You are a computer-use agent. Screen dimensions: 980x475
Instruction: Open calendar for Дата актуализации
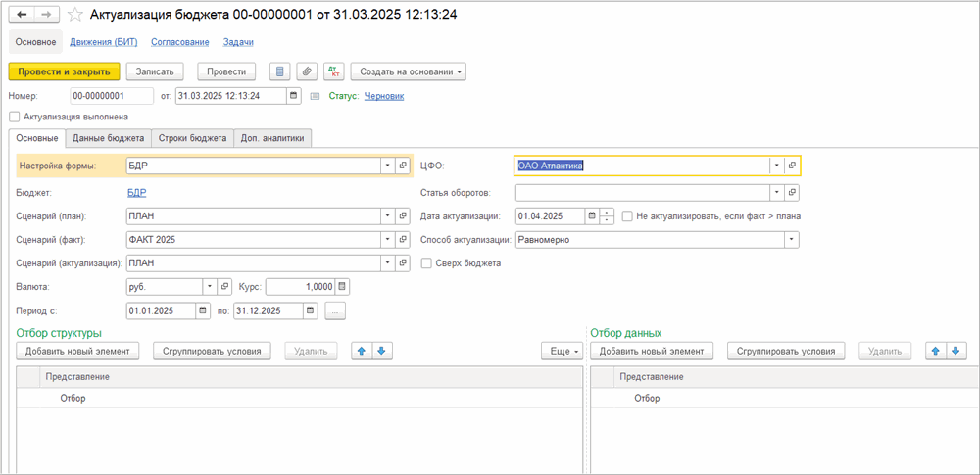click(592, 216)
